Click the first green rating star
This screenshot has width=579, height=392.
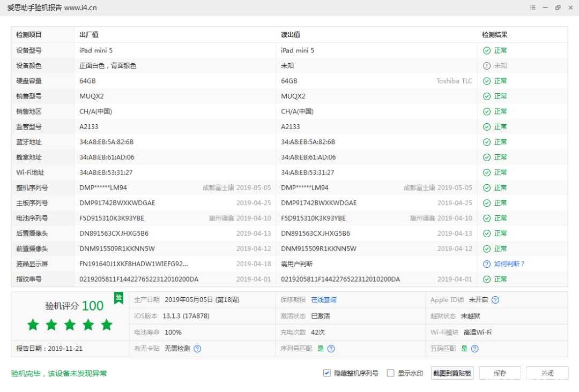click(x=33, y=325)
